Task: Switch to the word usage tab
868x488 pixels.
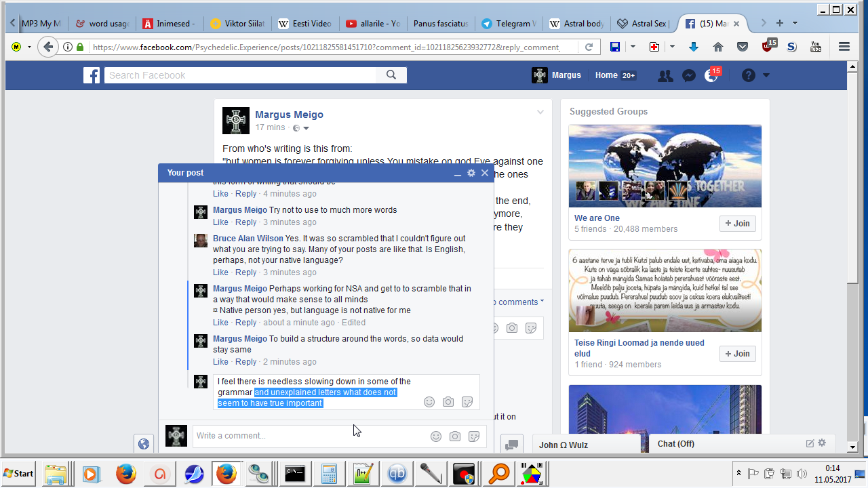Action: click(x=102, y=24)
